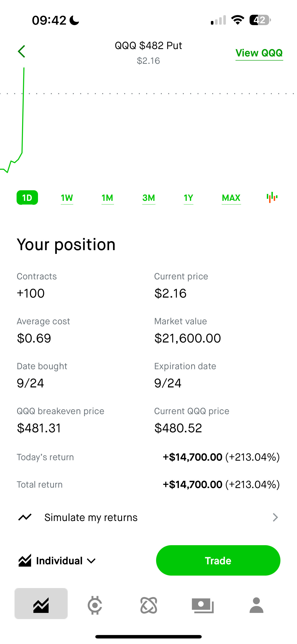Screen dimensions: 297x644
Task: Open the Account profile icon in bottom bar
Action: 256,605
